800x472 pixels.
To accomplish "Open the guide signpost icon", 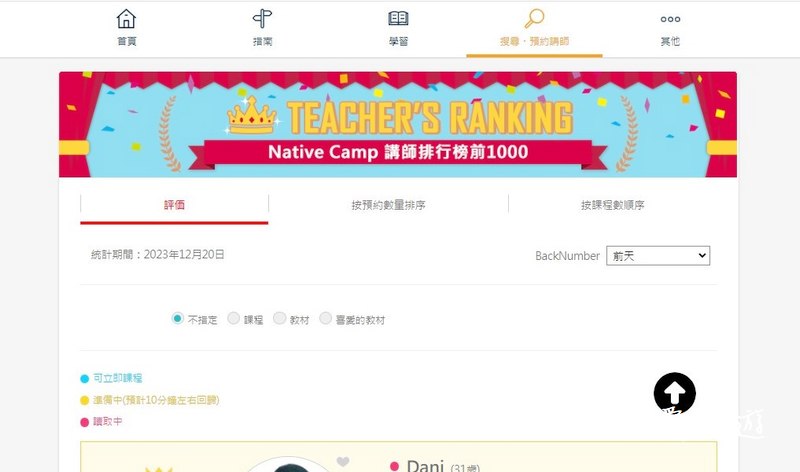I will [262, 19].
